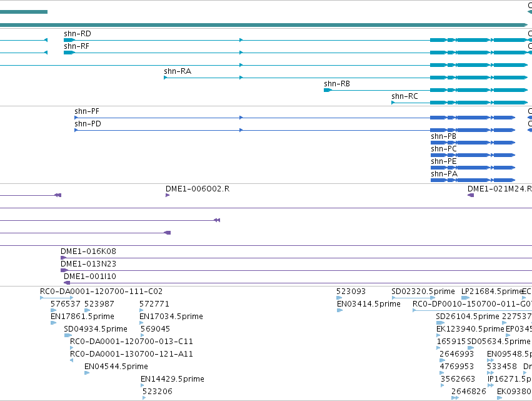Click the RC0-DP0010-150700-011 EST label
The image size is (532, 401).
click(x=472, y=304)
